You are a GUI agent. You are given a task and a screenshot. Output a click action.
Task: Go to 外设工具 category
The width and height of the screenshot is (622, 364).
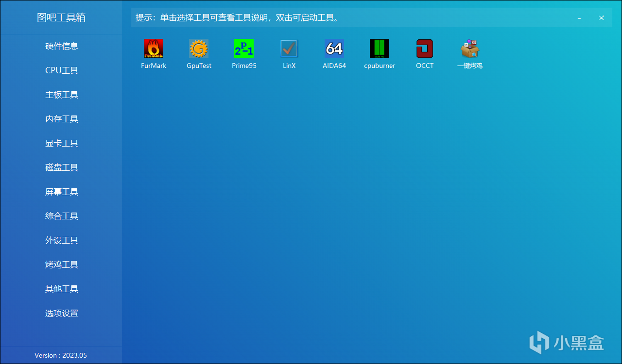(62, 240)
